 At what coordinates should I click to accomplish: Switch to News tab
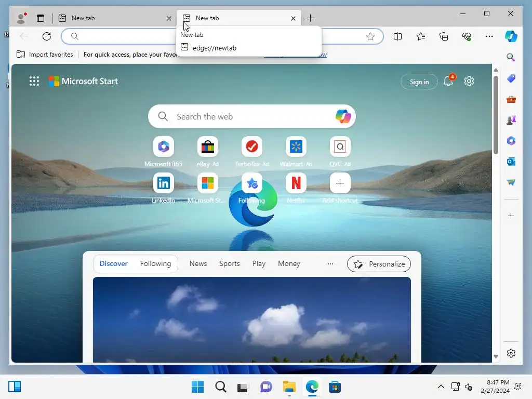pos(198,263)
